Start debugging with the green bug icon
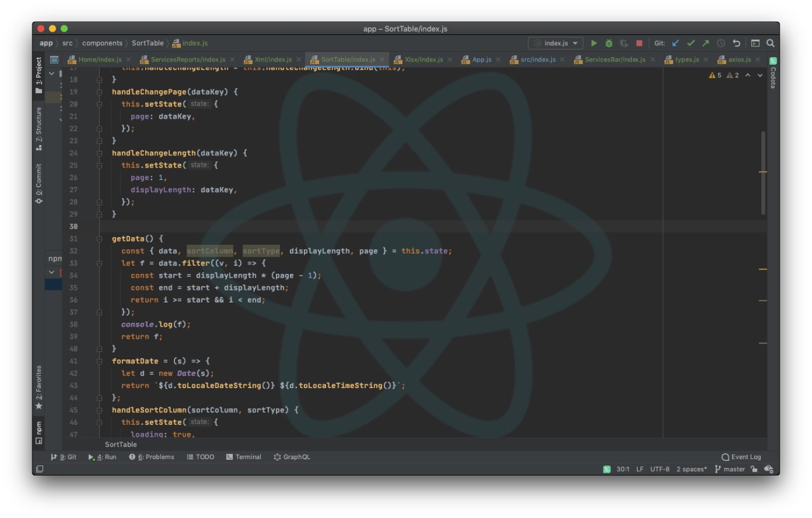812x518 pixels. [x=609, y=43]
